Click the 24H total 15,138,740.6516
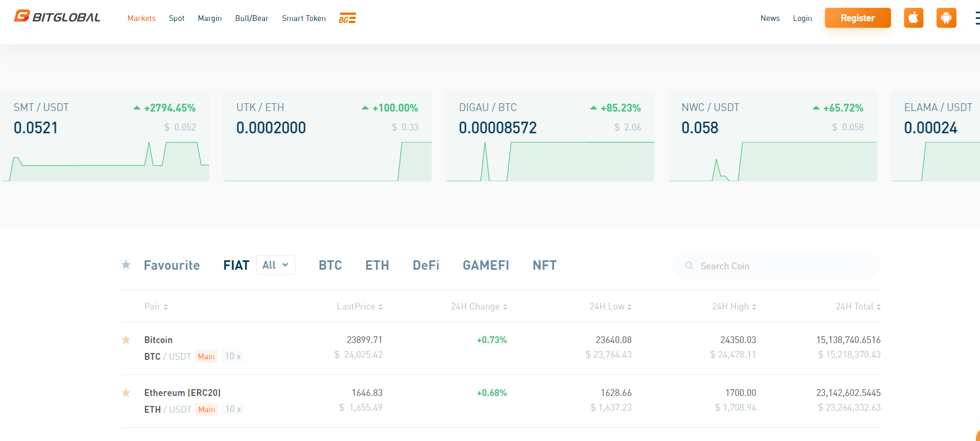 [849, 340]
